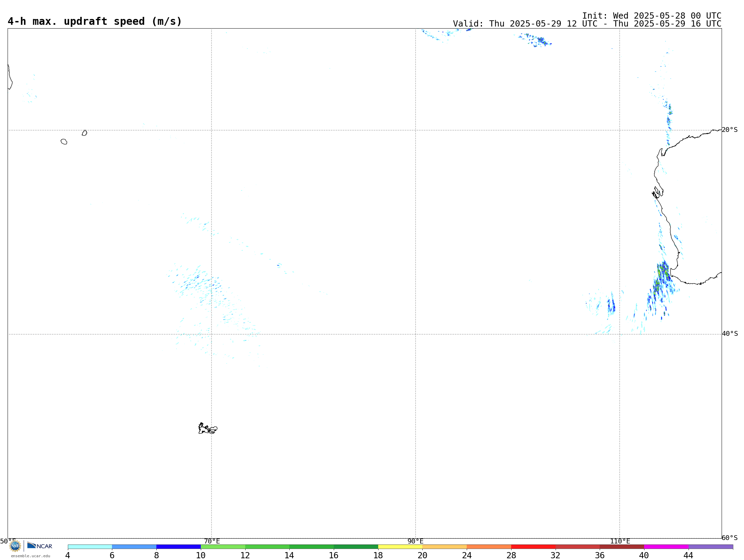Screen dimensions: 744x560
Task: Click the colorbar value 18
Action: (378, 556)
